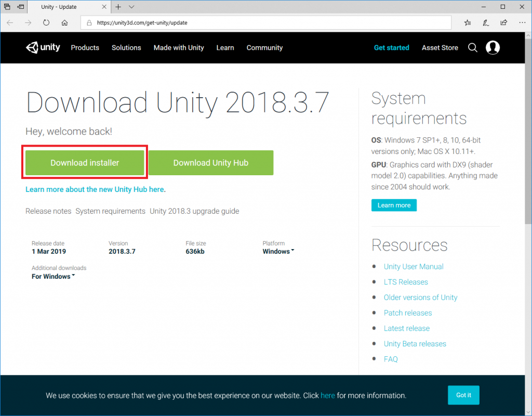532x416 pixels.
Task: Go to the browser home icon
Action: 64,23
